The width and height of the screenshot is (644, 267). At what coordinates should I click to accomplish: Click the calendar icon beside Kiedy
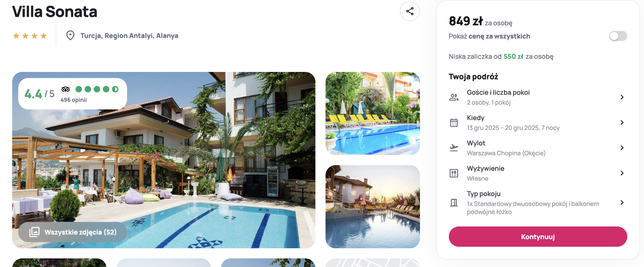click(454, 123)
